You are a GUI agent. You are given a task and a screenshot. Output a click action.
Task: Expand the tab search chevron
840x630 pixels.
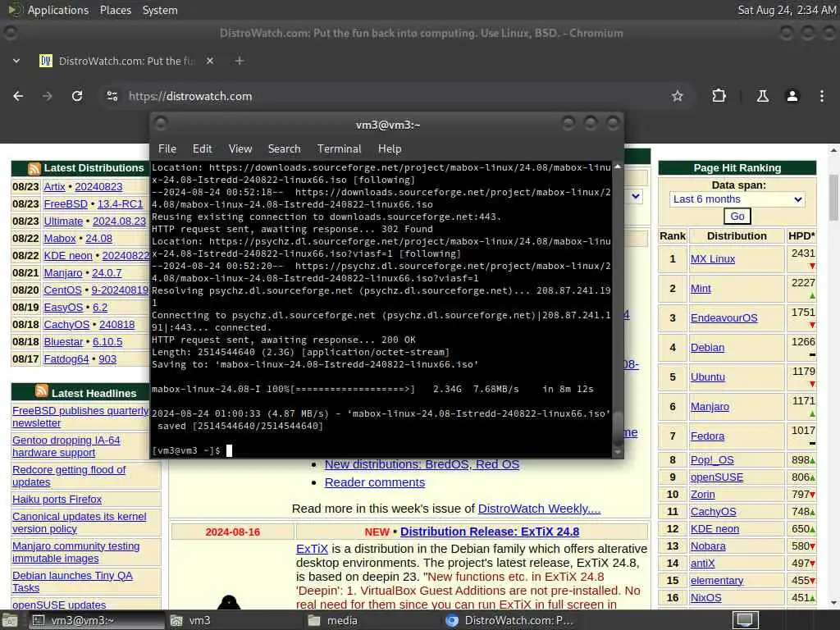coord(16,61)
